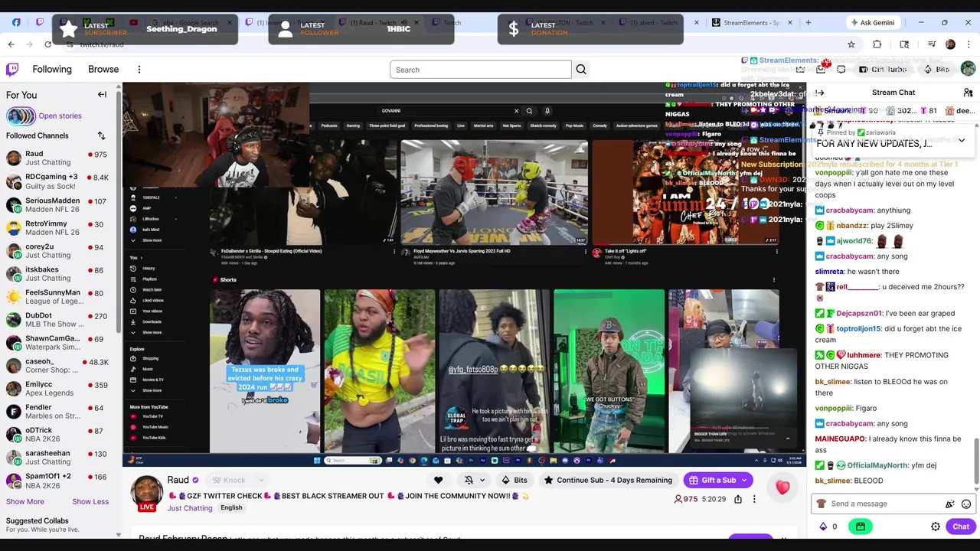This screenshot has height=551, width=980.
Task: Click the English language tag
Action: (x=231, y=508)
